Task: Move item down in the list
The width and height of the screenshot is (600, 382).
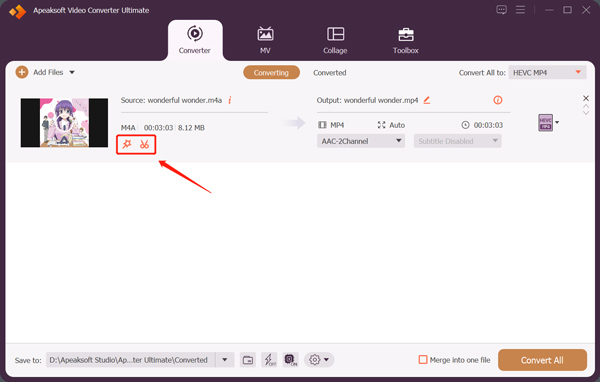Action: pyautogui.click(x=585, y=113)
